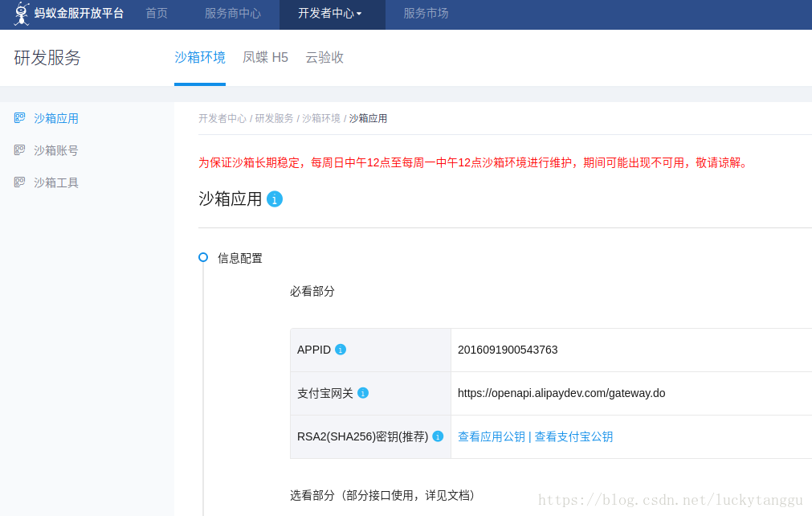The height and width of the screenshot is (516, 812).
Task: Click the 支付宝网关 label cell
Action: pyautogui.click(x=371, y=393)
